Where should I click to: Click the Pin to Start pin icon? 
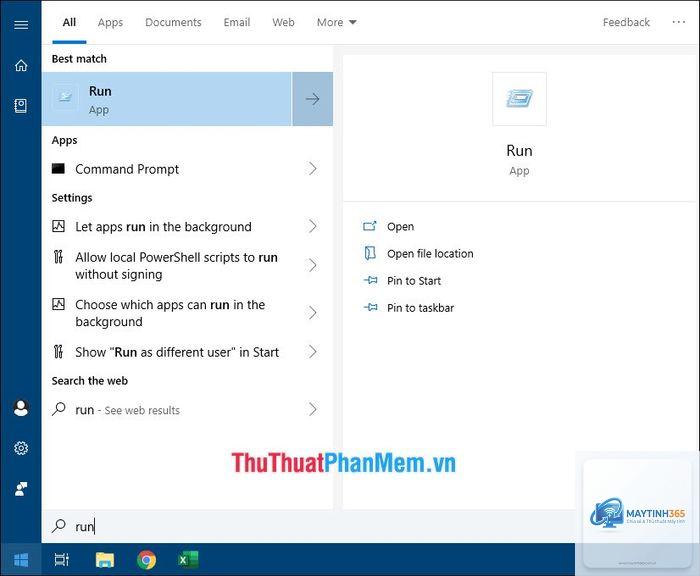(x=370, y=280)
